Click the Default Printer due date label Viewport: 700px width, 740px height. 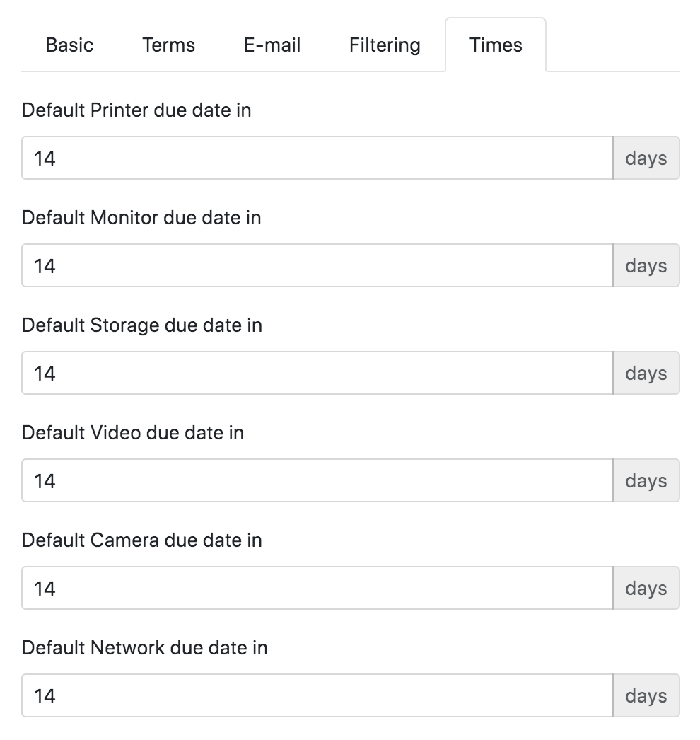[137, 110]
